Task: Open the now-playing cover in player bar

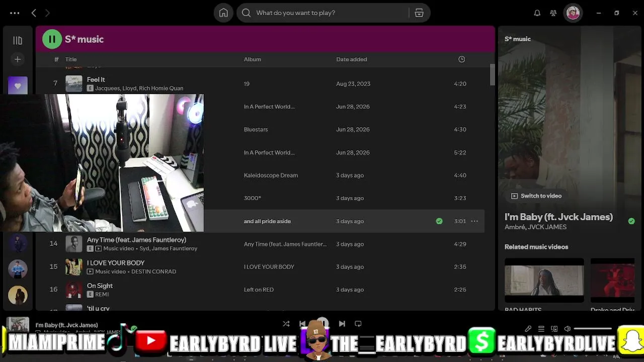Action: click(x=18, y=325)
